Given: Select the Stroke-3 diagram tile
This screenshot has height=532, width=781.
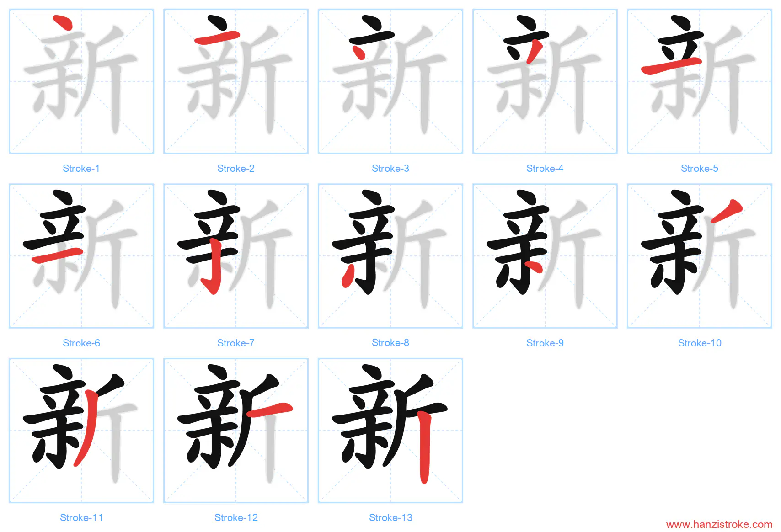Looking at the screenshot, I should point(390,81).
